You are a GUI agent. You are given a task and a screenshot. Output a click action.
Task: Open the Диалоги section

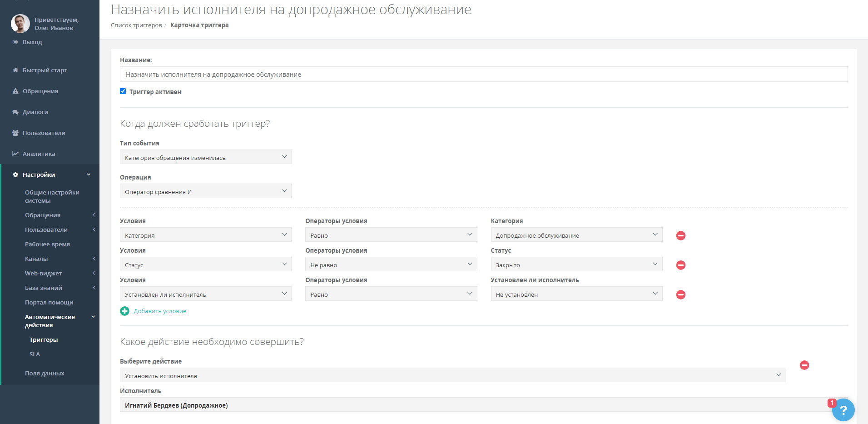35,112
